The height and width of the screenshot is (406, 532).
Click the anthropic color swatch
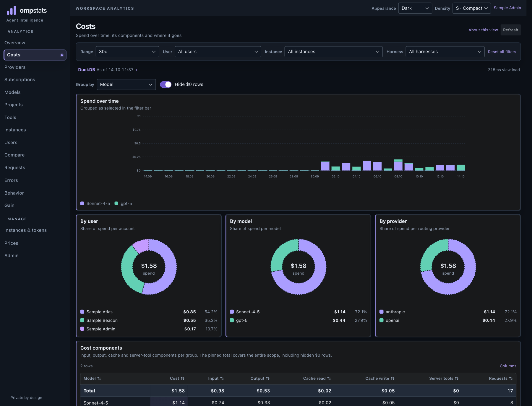click(x=382, y=312)
